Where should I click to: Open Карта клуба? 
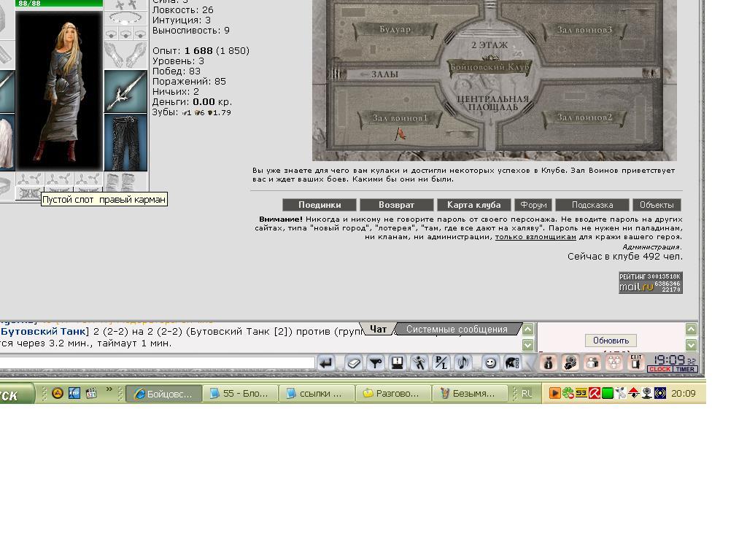(474, 205)
